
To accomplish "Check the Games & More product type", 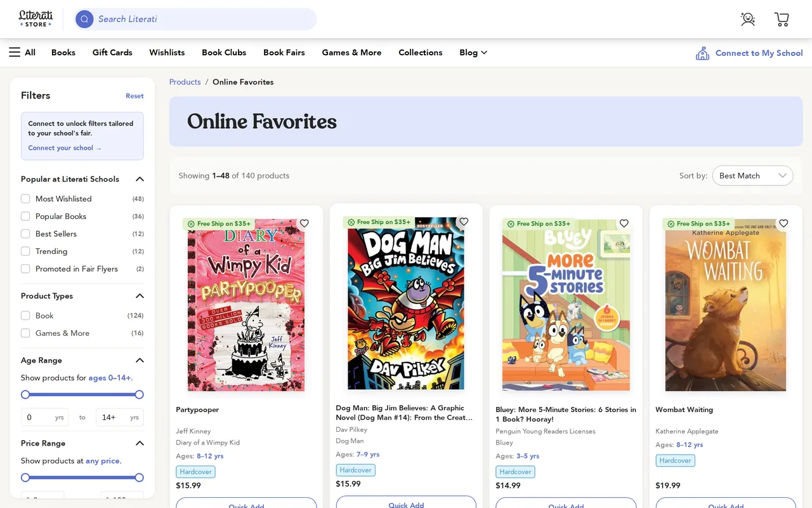I will (x=25, y=333).
